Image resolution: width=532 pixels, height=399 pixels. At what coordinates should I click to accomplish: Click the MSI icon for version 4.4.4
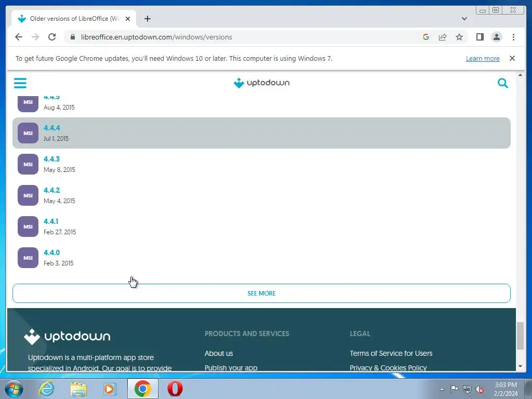coord(28,133)
